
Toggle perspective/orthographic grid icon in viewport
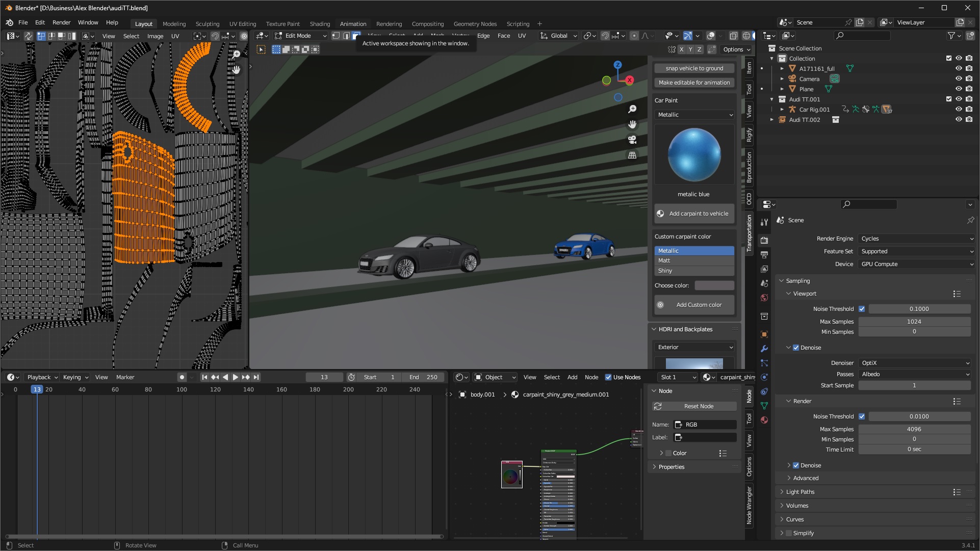632,155
